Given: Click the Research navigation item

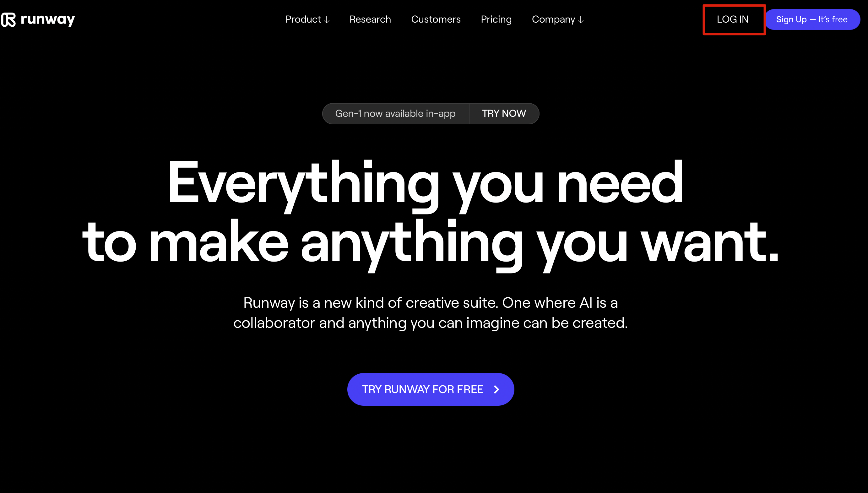Looking at the screenshot, I should coord(370,20).
